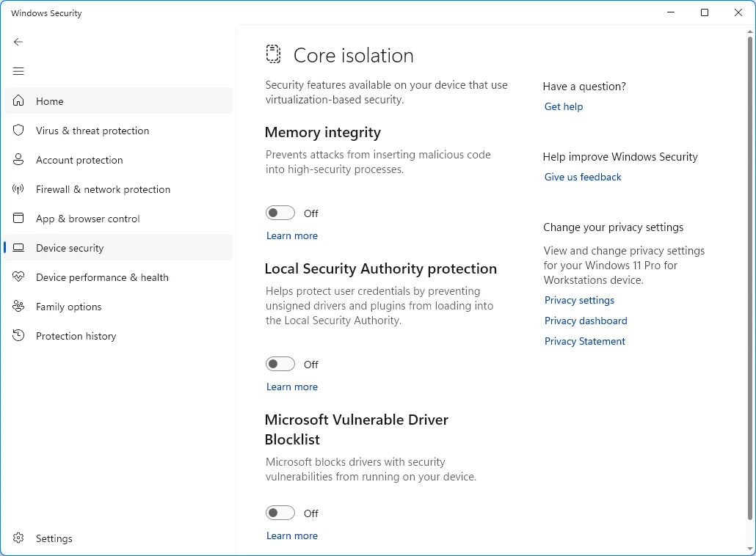
Task: Go to the Home menu item
Action: [x=118, y=100]
